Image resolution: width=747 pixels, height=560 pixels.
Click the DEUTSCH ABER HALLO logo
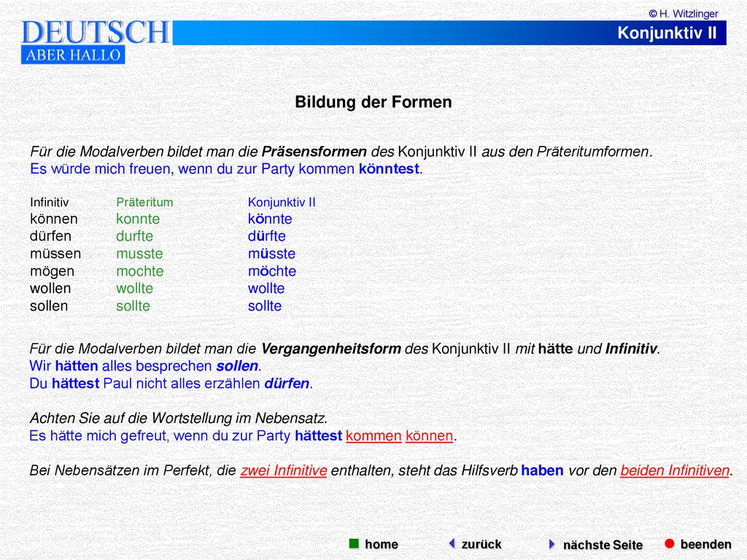pos(96,42)
